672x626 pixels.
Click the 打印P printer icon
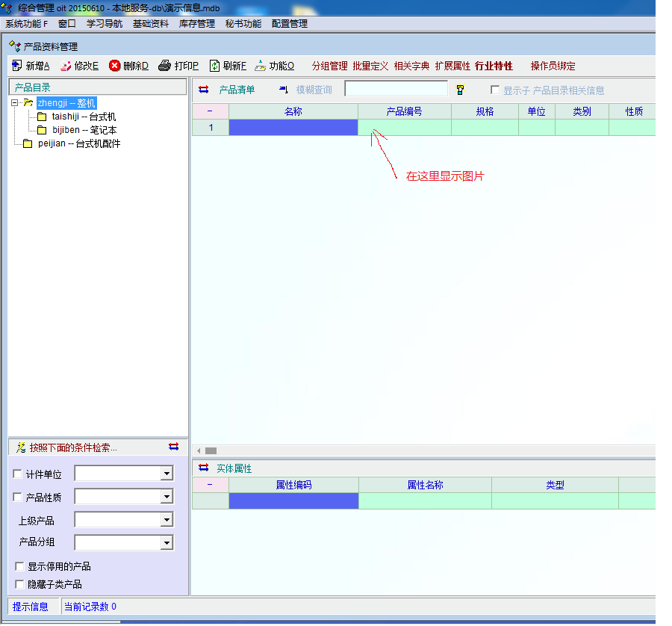[164, 66]
